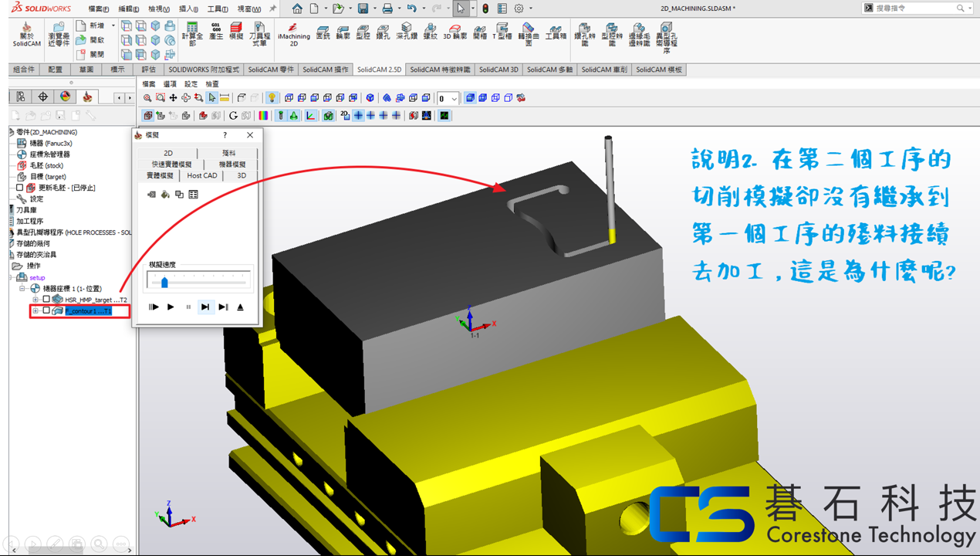Screen dimensions: 980x556
Task: Open the 新增 new dropdown arrow
Action: click(113, 25)
